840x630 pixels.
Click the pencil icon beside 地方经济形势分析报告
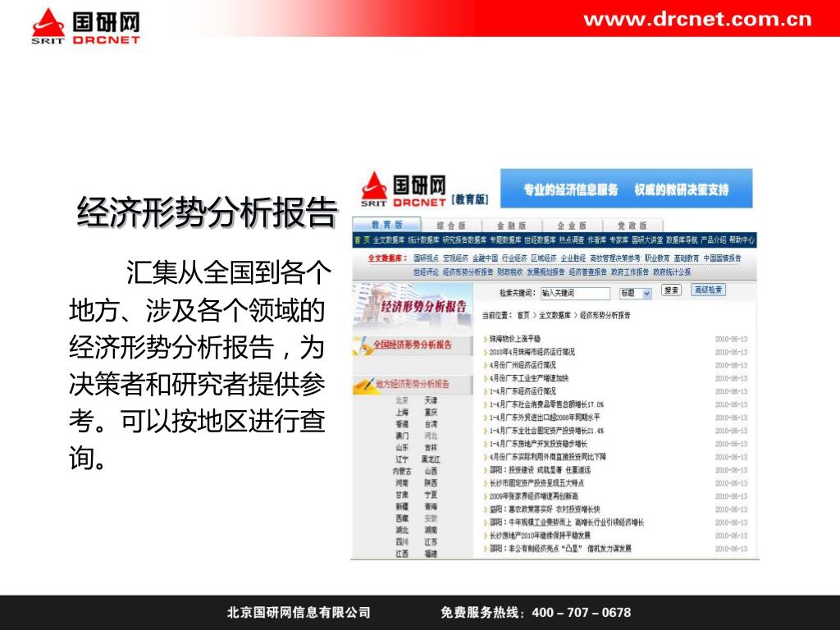tap(365, 384)
